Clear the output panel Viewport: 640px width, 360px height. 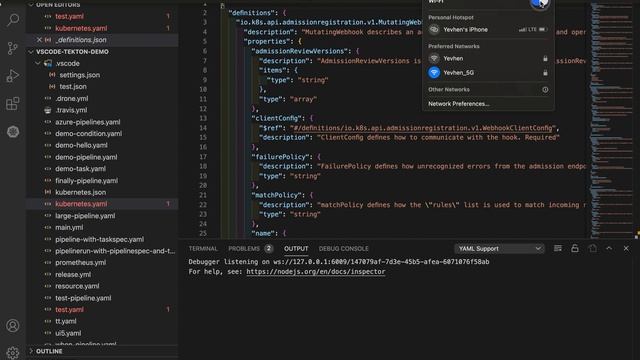[558, 248]
